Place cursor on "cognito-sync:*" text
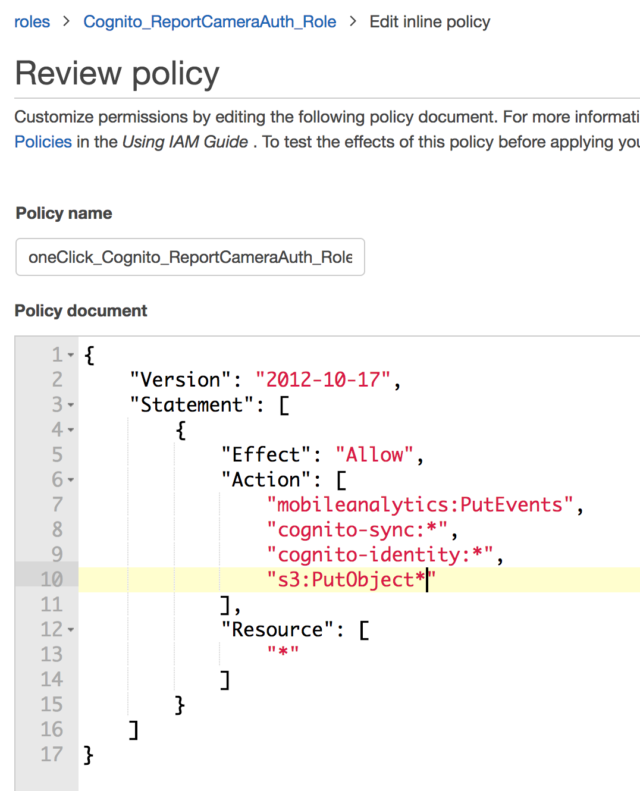The height and width of the screenshot is (791, 640). [357, 530]
